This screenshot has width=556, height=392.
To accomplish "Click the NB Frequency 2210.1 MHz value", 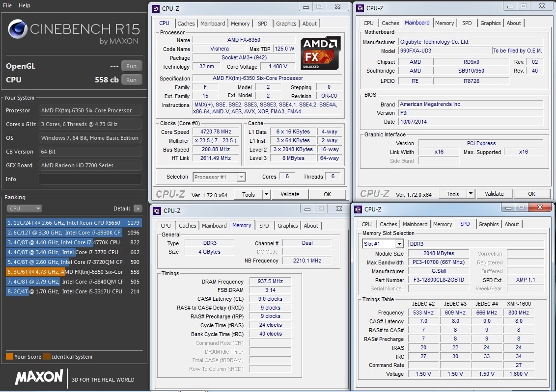I will tap(307, 261).
